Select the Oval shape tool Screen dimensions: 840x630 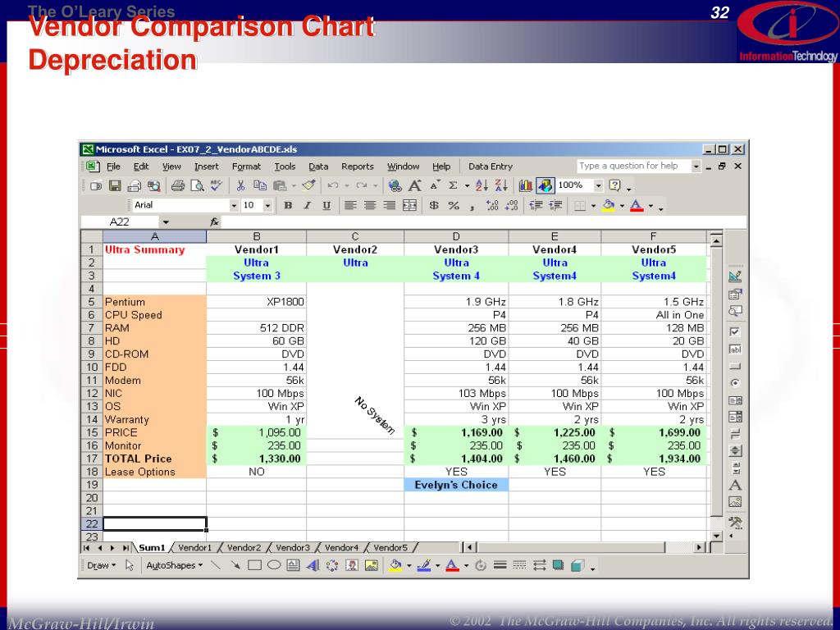[x=274, y=566]
